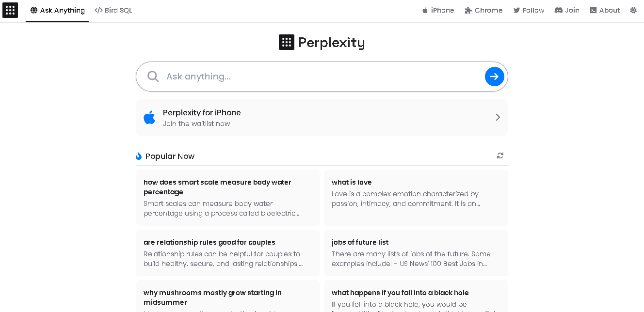Click the flame icon beside Popular Now
644x312 pixels.
pyautogui.click(x=139, y=156)
